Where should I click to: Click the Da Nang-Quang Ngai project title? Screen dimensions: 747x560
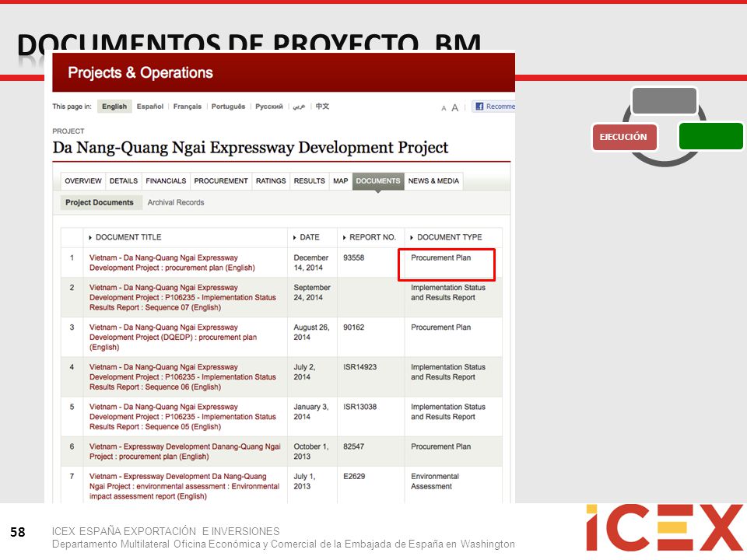(251, 148)
